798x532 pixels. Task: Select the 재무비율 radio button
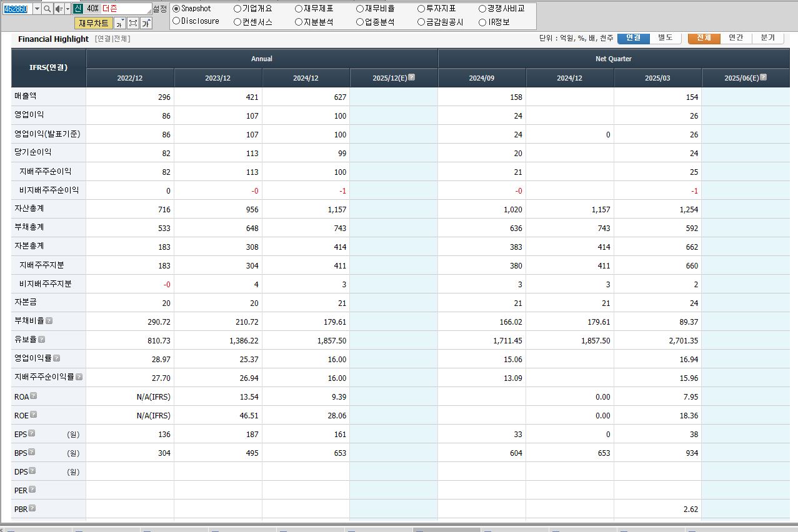[x=360, y=9]
